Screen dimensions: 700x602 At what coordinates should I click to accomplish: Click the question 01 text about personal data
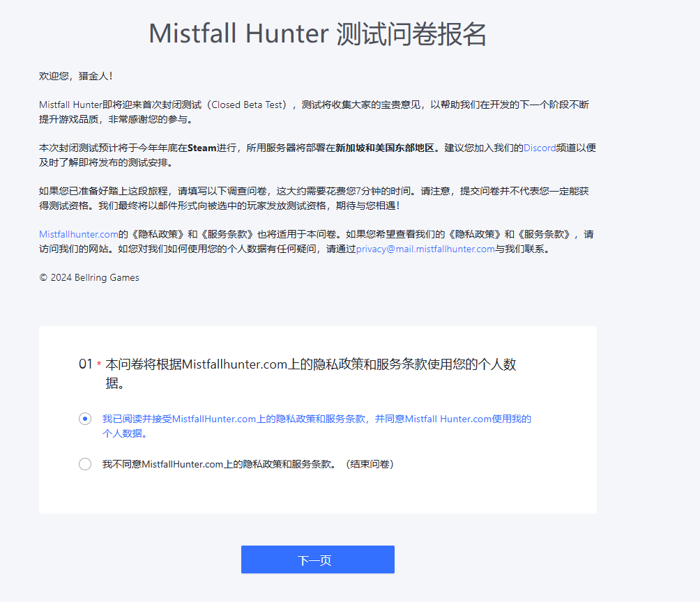[311, 373]
